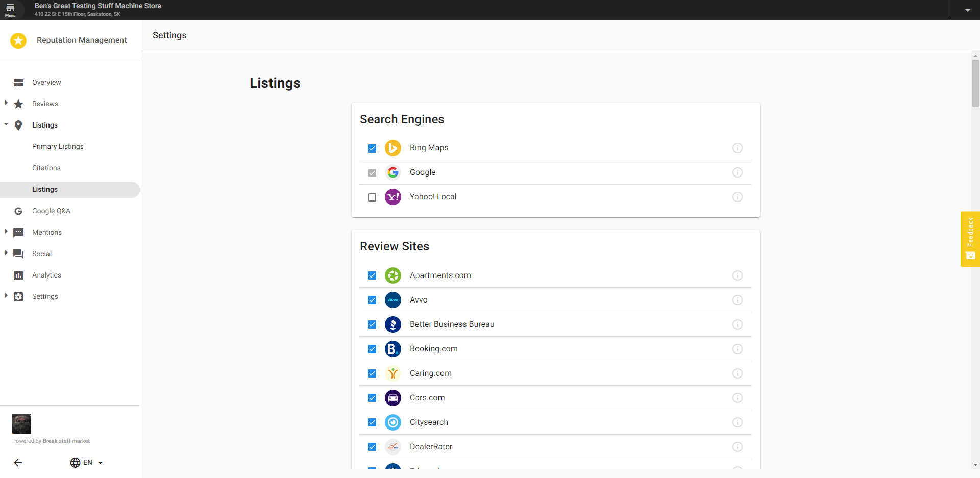Click the Better Business Bureau logo icon
The image size is (980, 478).
[393, 324]
